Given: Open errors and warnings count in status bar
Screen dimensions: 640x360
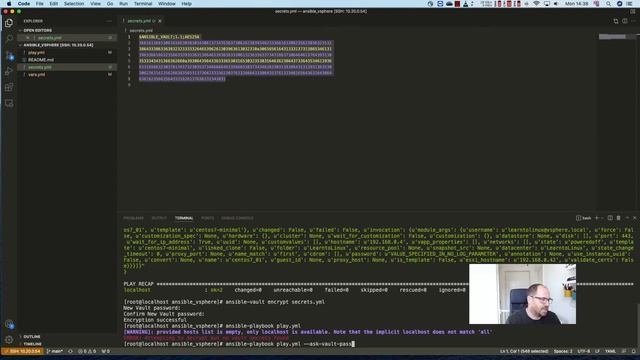Looking at the screenshot, I should 87,351.
